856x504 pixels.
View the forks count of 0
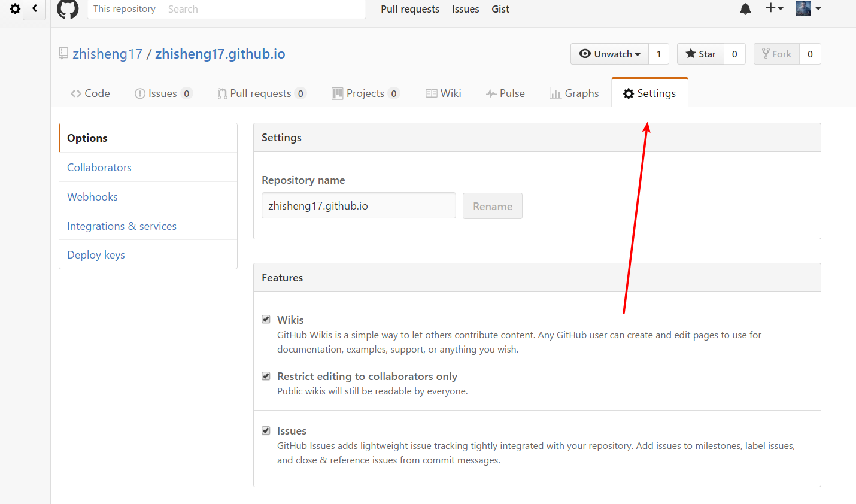point(810,54)
